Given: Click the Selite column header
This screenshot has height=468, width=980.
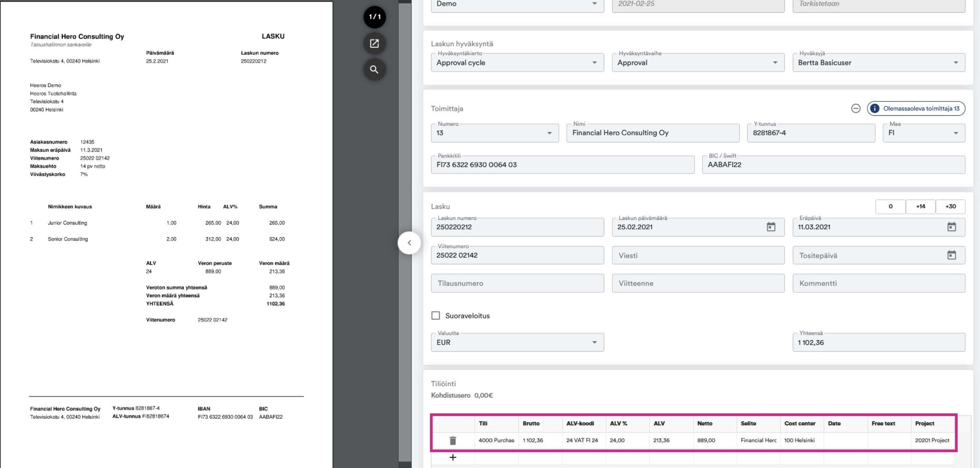Looking at the screenshot, I should pyautogui.click(x=758, y=423).
